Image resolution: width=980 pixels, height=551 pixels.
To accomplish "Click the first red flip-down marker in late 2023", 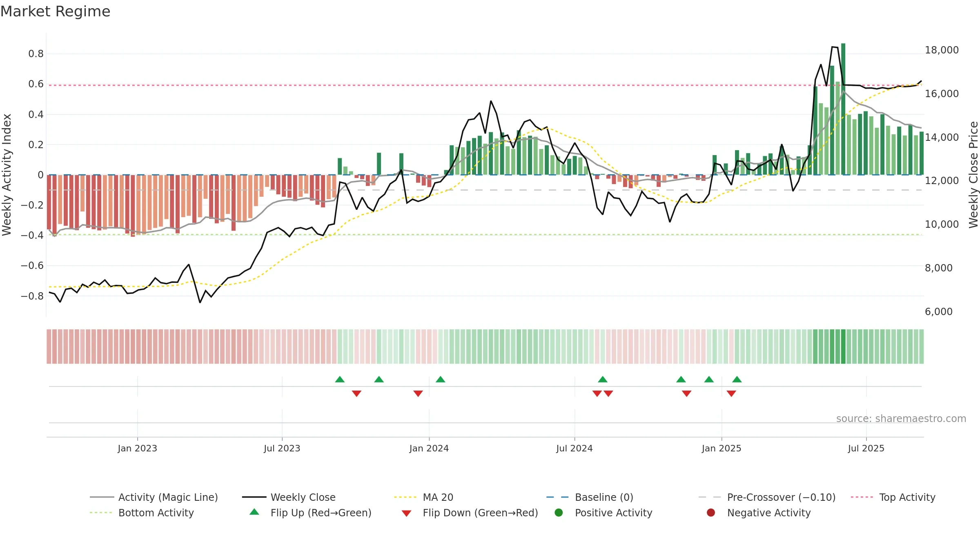I will (356, 393).
